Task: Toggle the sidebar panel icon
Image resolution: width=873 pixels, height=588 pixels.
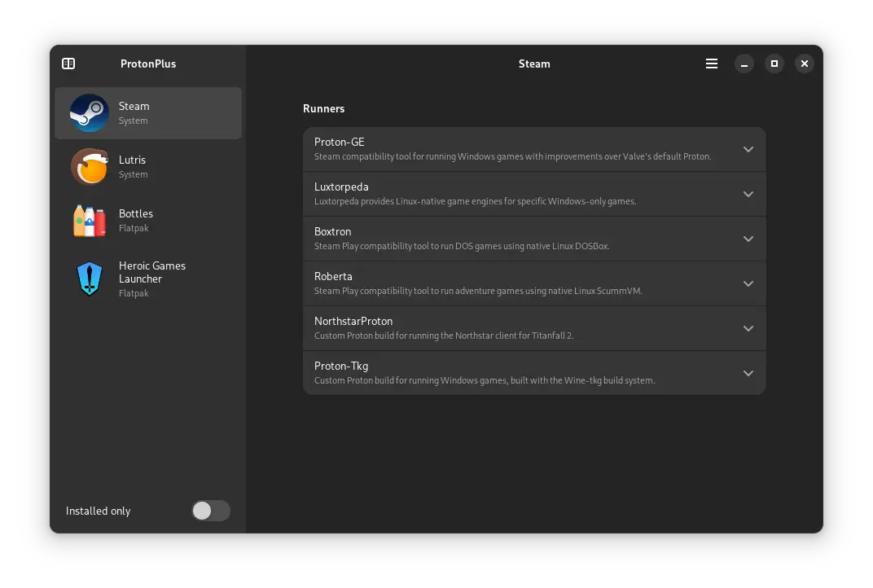Action: coord(68,64)
